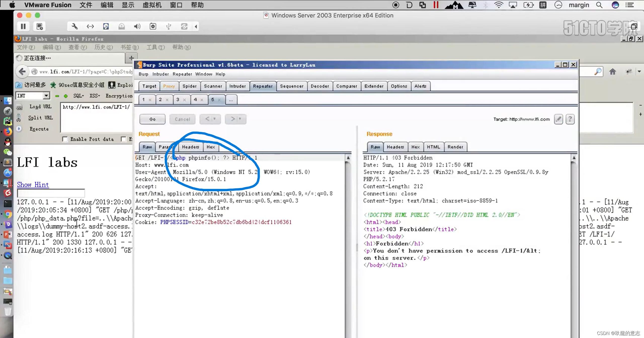Screen dimensions: 644x338
Task: Click the Decoder tool icon
Action: [320, 86]
